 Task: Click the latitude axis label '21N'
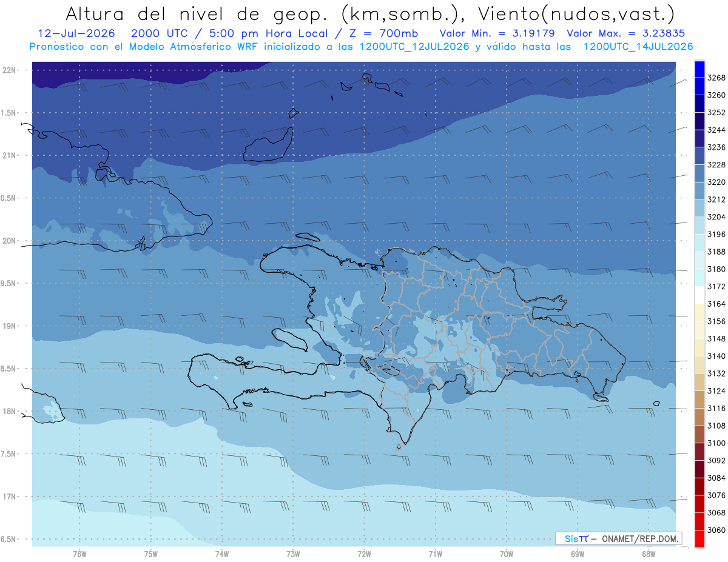(x=10, y=156)
